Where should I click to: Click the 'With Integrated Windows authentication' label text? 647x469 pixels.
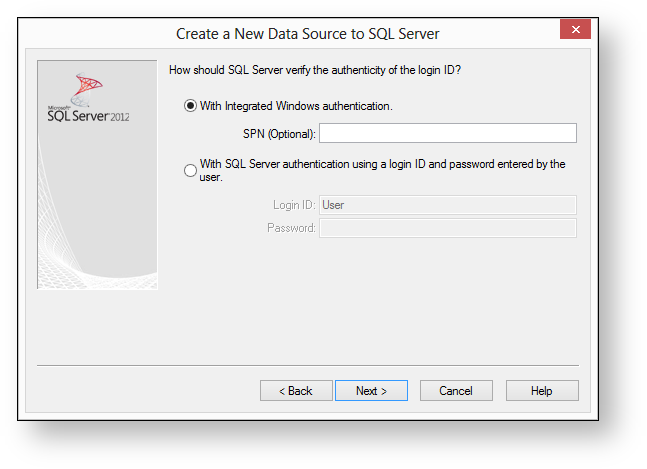(x=296, y=106)
